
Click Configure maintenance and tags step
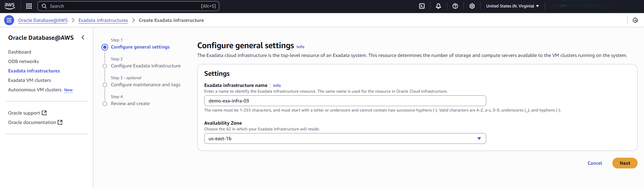pyautogui.click(x=146, y=85)
